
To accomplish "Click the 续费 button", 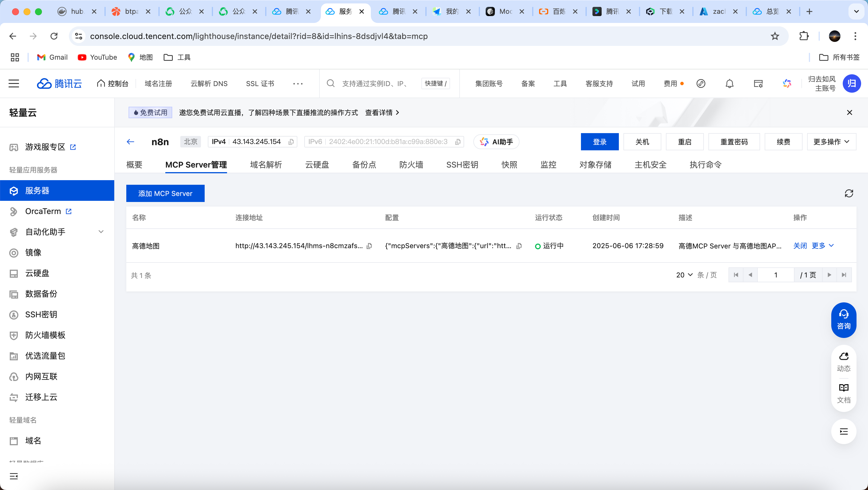I will click(783, 142).
